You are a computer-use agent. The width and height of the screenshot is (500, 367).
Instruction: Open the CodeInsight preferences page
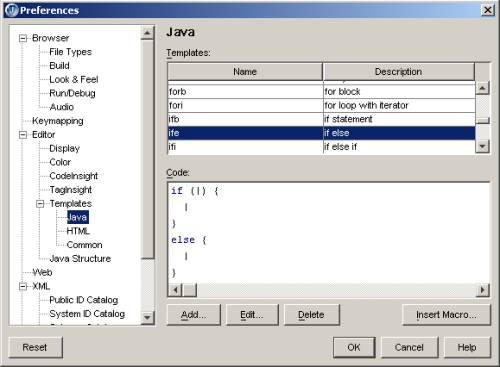pos(73,176)
